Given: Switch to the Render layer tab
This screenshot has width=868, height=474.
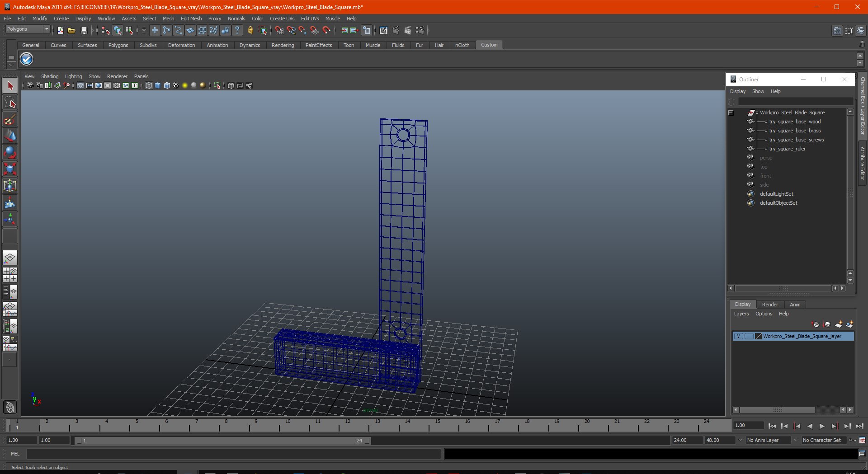Looking at the screenshot, I should click(x=770, y=305).
